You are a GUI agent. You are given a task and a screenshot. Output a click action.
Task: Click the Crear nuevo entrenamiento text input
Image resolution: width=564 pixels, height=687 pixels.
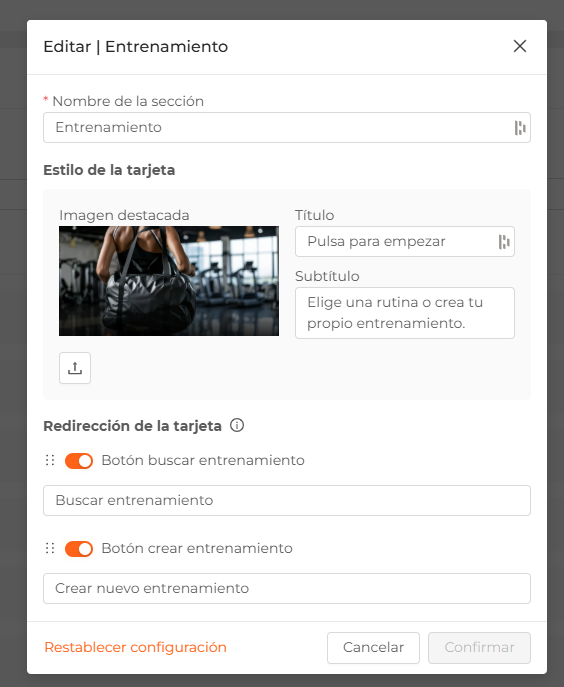tap(287, 588)
